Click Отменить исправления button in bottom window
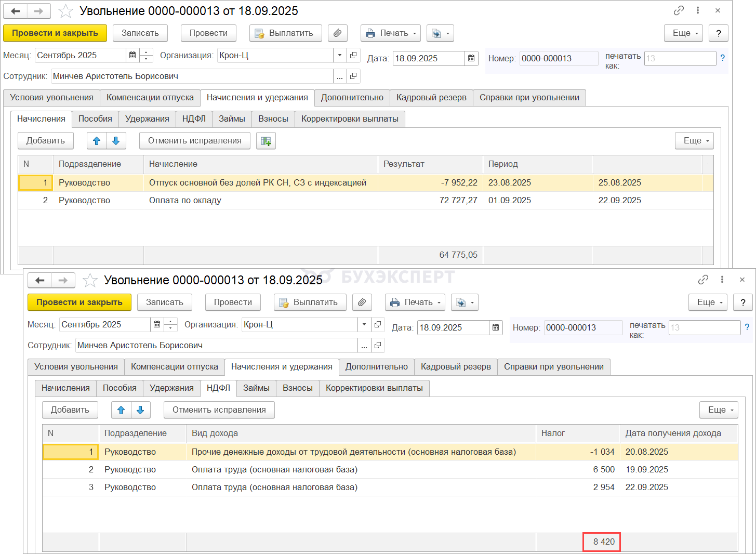756x554 pixels. coord(219,410)
